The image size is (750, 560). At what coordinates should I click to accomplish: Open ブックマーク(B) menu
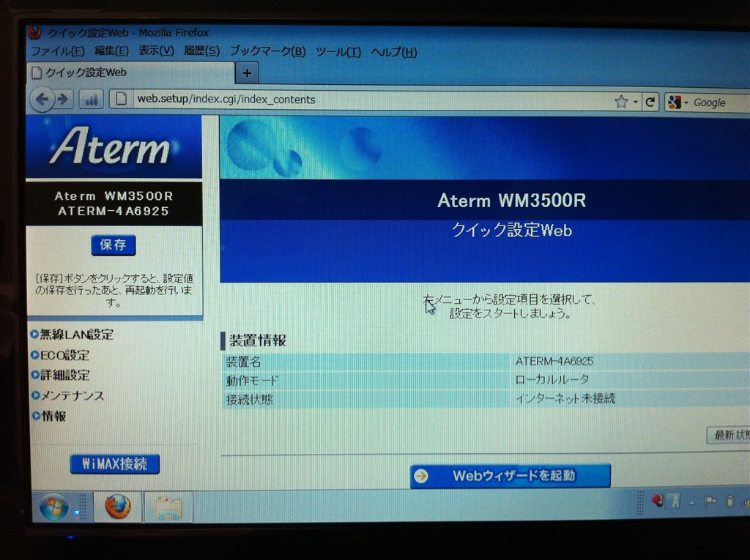pos(267,51)
